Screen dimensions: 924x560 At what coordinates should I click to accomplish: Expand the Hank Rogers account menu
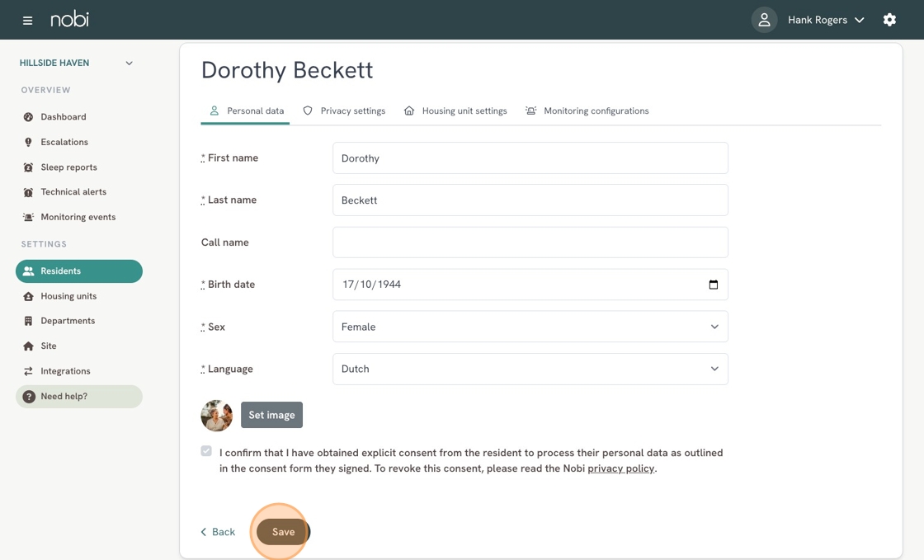tap(826, 20)
